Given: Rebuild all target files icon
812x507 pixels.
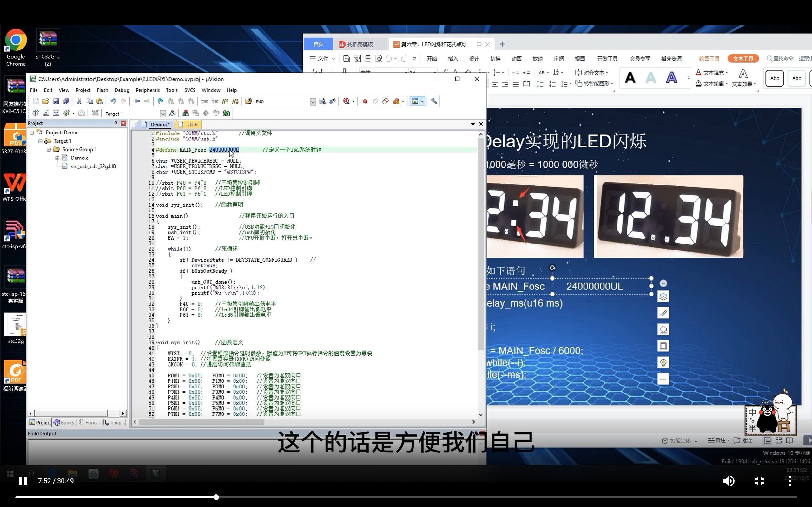Looking at the screenshot, I should click(56, 113).
